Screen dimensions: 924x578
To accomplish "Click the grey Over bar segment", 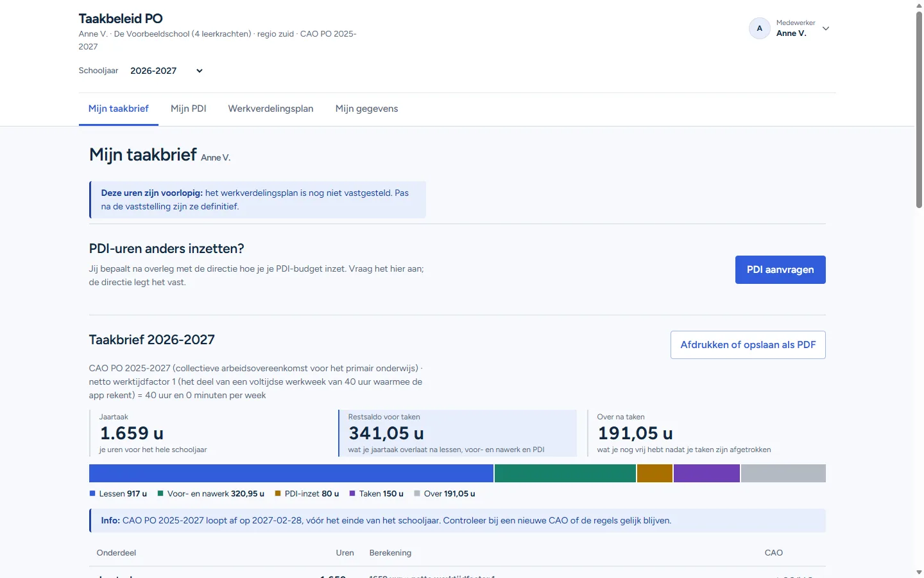I will tap(783, 473).
